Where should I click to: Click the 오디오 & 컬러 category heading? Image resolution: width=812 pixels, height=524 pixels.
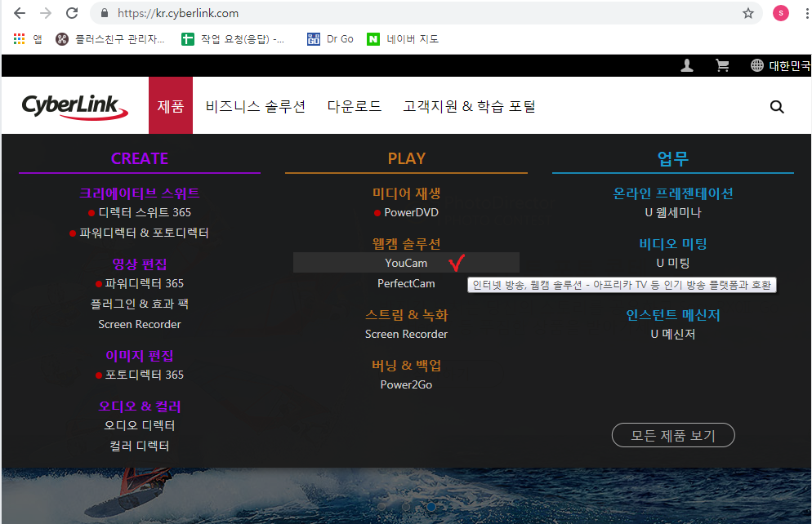(x=140, y=406)
